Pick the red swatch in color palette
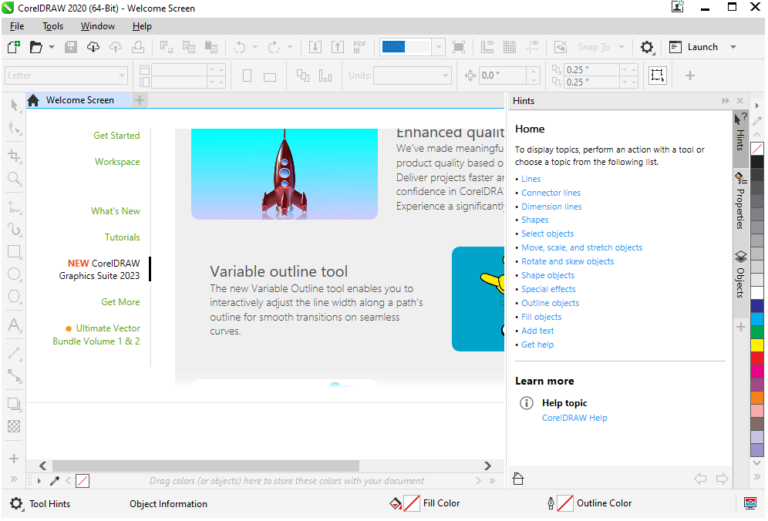 pos(757,358)
